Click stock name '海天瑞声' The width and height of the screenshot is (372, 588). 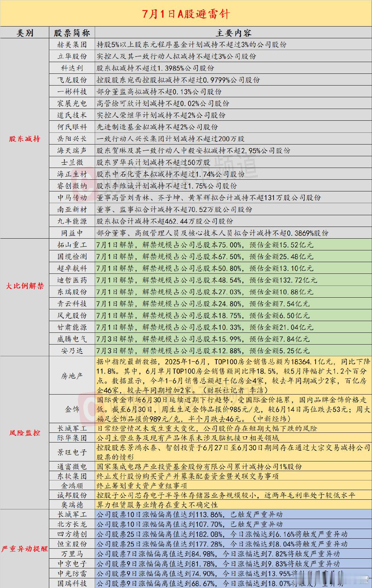[x=72, y=150]
